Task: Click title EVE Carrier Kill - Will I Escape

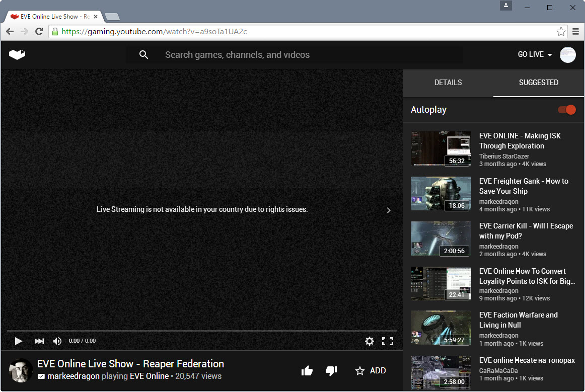Action: click(526, 231)
